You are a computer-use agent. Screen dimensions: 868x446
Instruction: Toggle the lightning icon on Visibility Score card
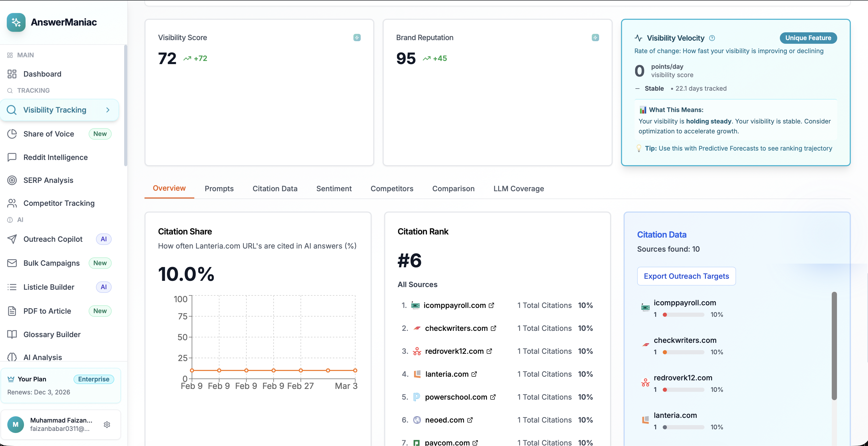[357, 38]
